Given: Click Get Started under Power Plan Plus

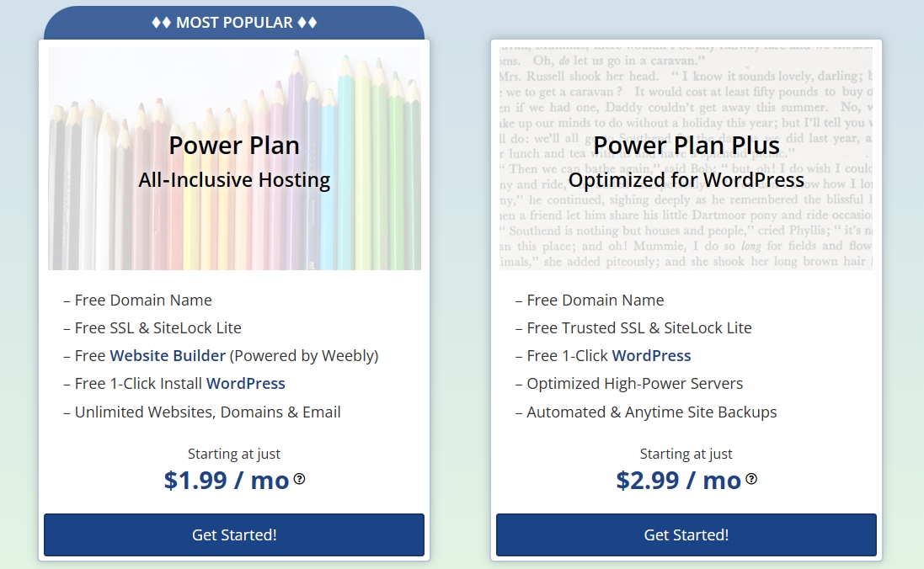Looking at the screenshot, I should pyautogui.click(x=686, y=534).
